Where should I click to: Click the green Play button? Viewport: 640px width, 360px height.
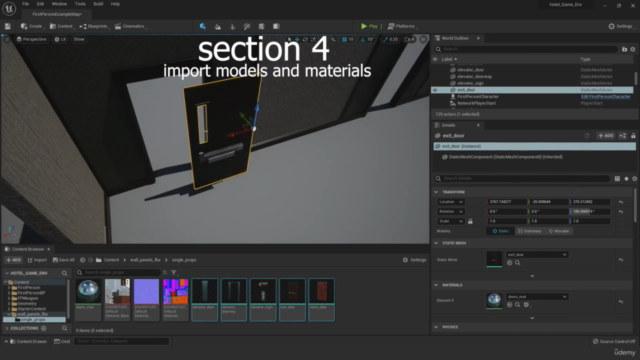(369, 26)
